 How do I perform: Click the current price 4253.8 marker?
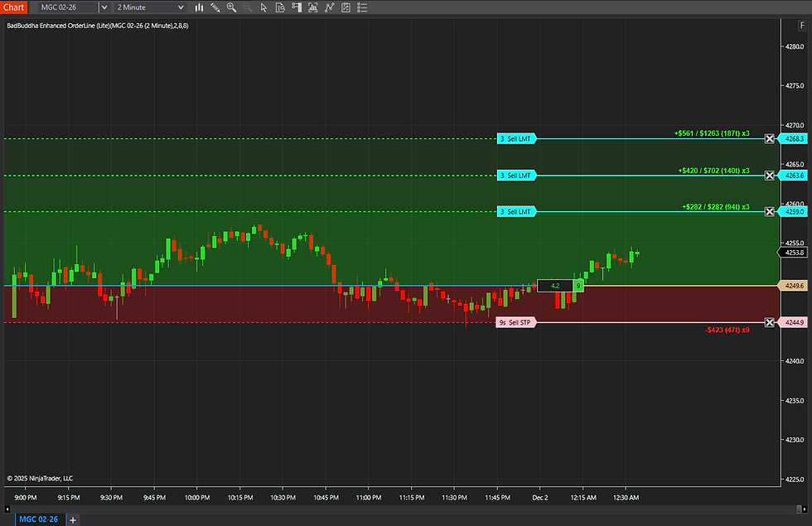point(794,253)
